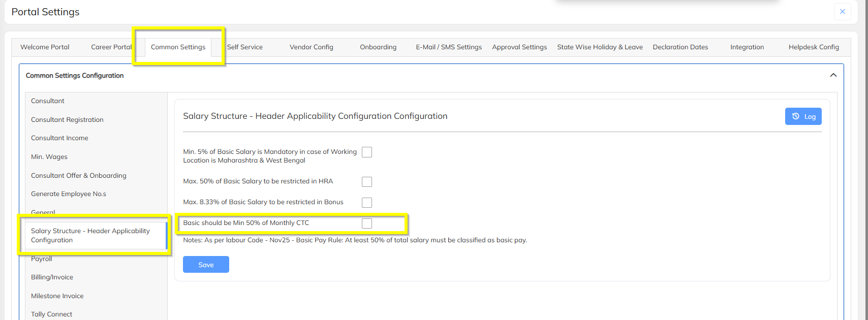Tick Max. 8.33% Basic restricted in Bonus
Viewport: 868px width, 320px height.
(x=367, y=203)
